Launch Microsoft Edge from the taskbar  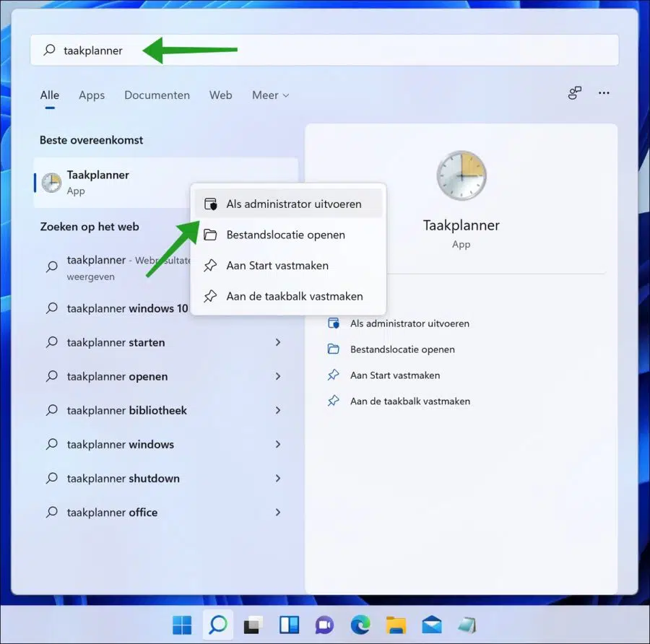pyautogui.click(x=360, y=625)
